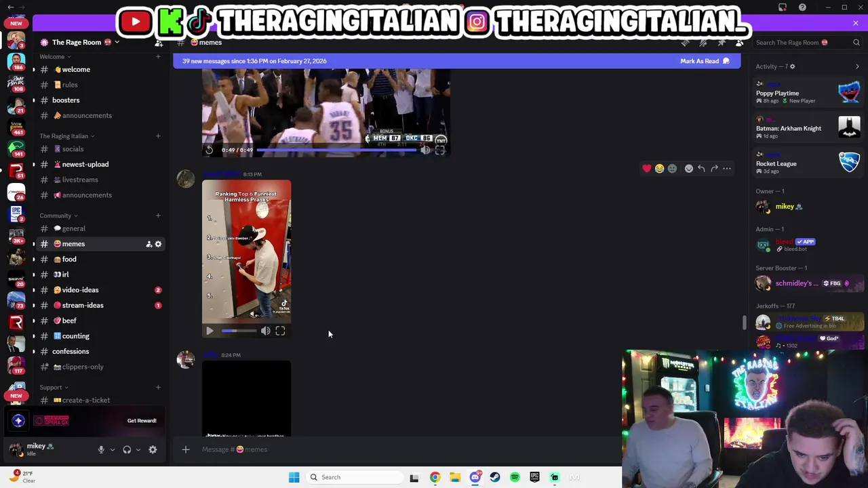Open headphone output options dropdown arrow
The height and width of the screenshot is (488, 868).
[x=138, y=449]
